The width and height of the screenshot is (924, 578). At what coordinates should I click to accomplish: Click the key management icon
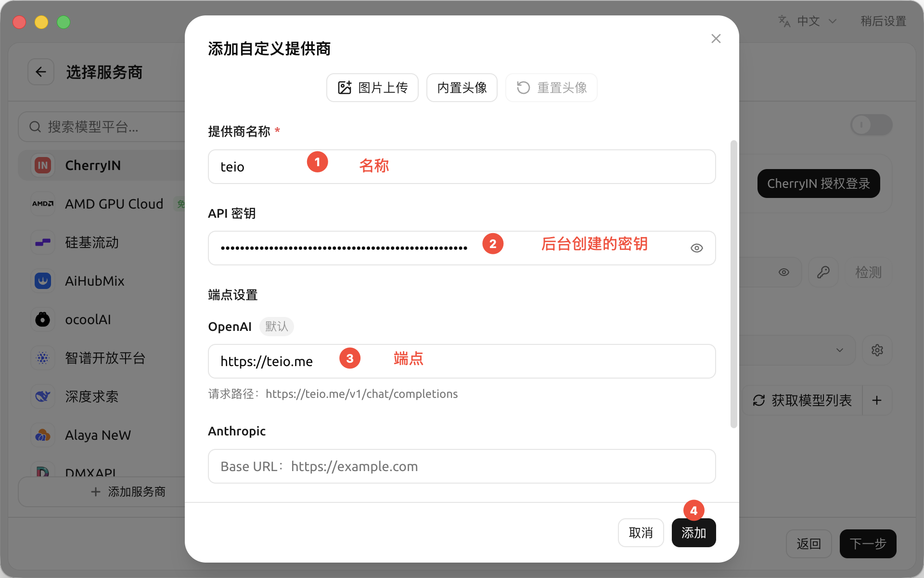tap(823, 272)
